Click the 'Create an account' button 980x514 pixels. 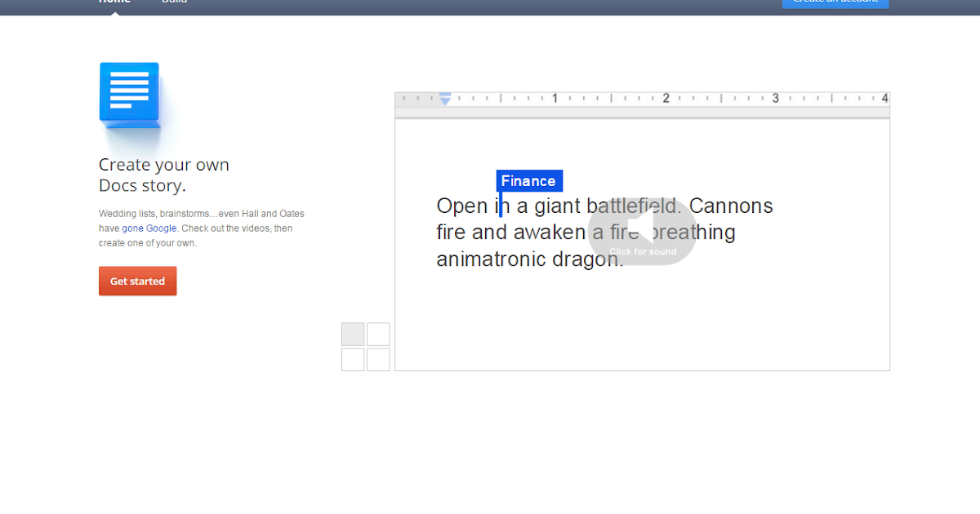pos(835,3)
